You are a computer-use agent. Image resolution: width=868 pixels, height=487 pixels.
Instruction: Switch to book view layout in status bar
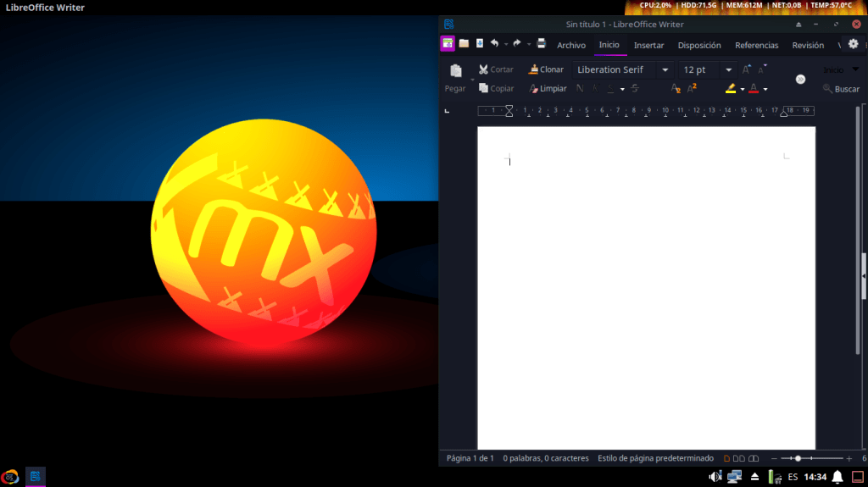(754, 458)
